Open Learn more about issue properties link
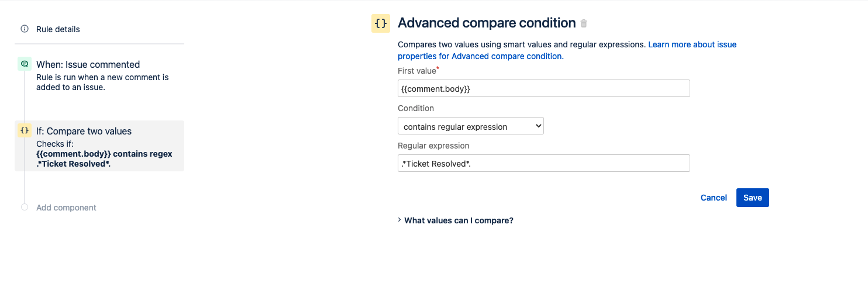Screen dimensions: 868x290 tap(567, 50)
